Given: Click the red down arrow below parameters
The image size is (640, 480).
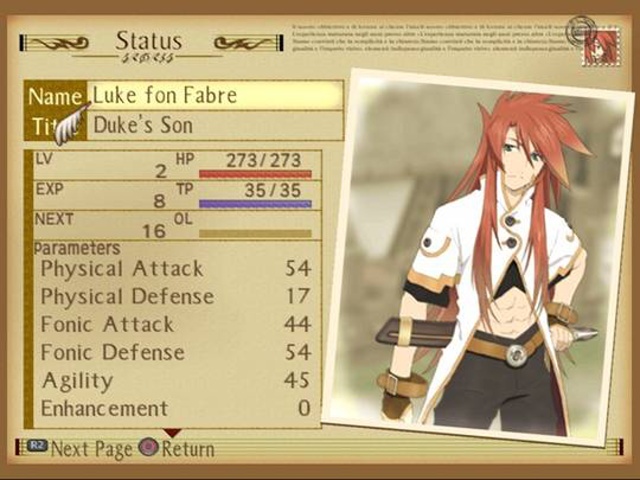Looking at the screenshot, I should [x=172, y=433].
